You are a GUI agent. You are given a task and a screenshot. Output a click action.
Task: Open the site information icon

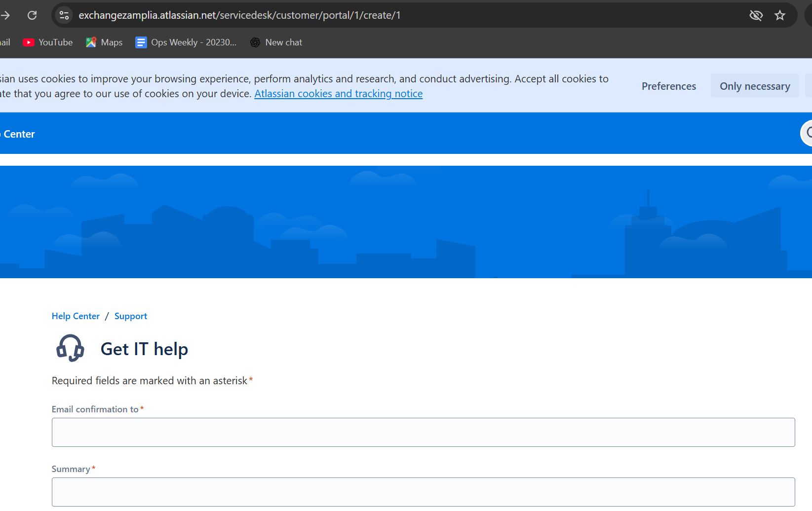(x=64, y=15)
